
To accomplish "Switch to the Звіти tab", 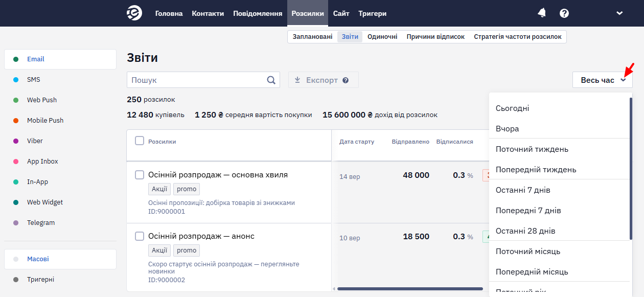I will 350,37.
